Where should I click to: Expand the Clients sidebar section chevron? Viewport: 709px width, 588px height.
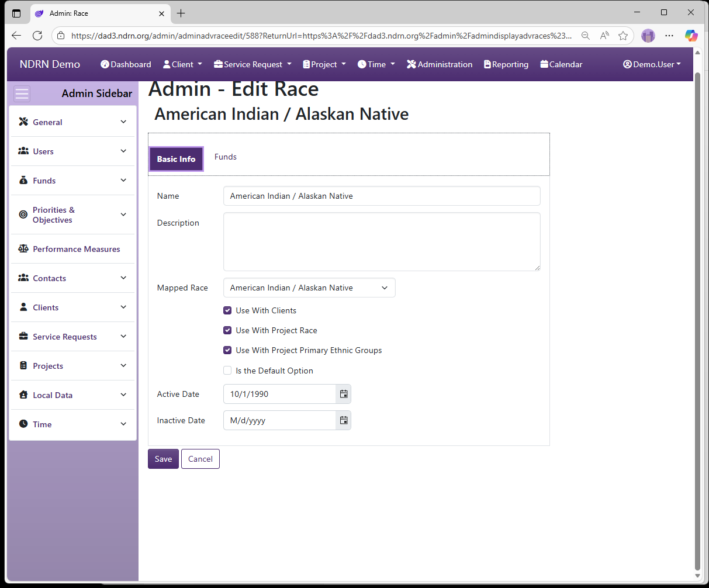[123, 307]
